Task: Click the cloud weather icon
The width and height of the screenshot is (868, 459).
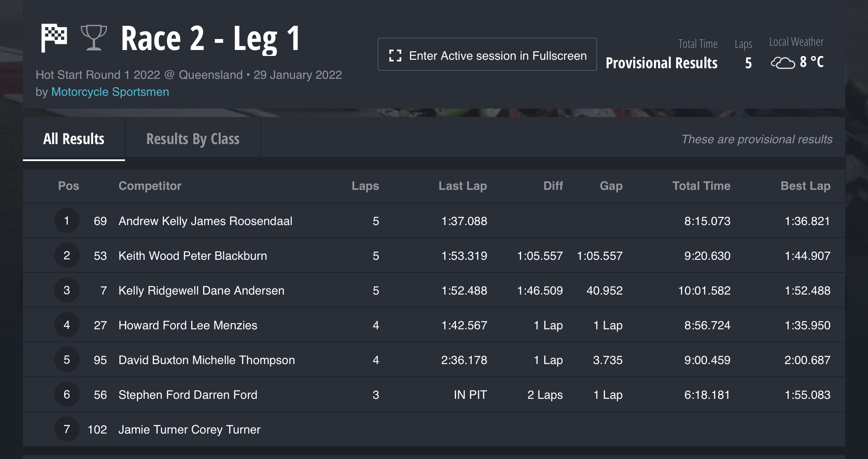Action: pos(782,63)
